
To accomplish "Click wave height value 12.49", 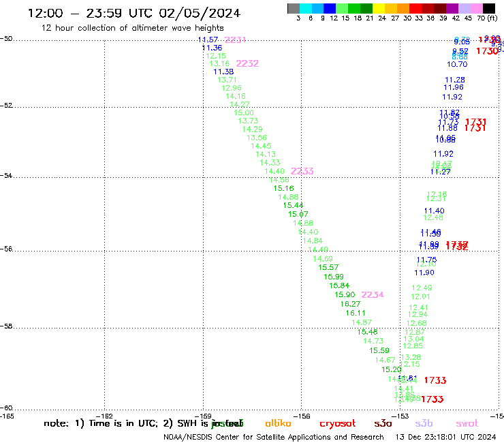I will (x=422, y=288).
